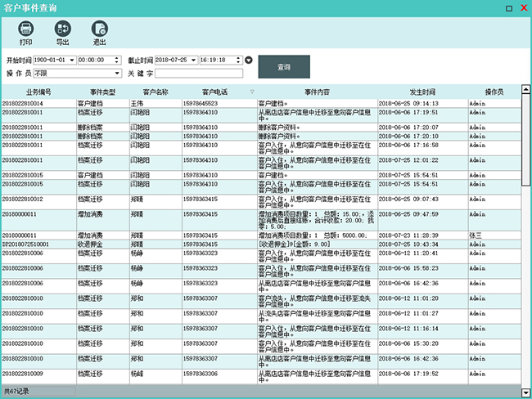The width and height of the screenshot is (532, 399).
Task: Click business number BP2018072510001
Action: 25,244
